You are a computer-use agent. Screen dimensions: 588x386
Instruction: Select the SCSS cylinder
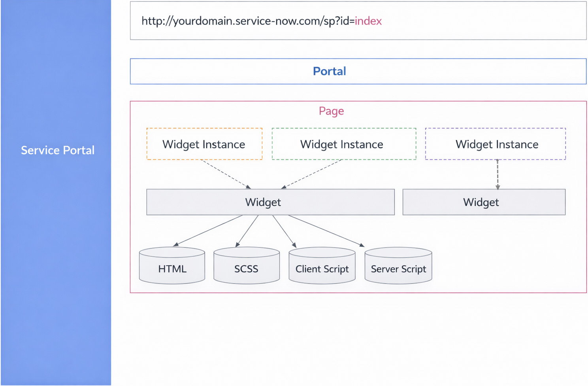tap(247, 265)
